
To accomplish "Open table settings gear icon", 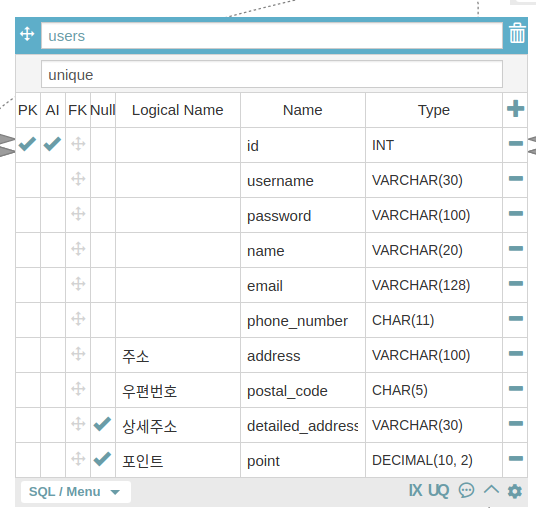I will 514,491.
